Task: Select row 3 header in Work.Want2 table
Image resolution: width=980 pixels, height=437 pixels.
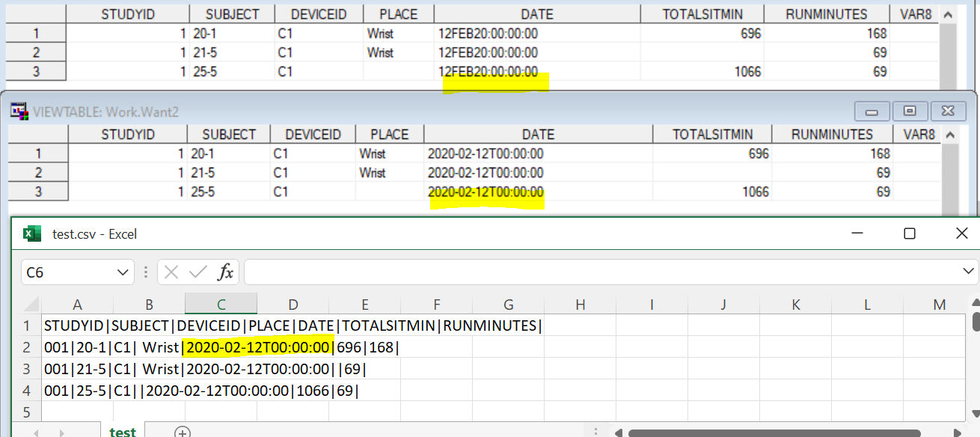Action: tap(37, 192)
